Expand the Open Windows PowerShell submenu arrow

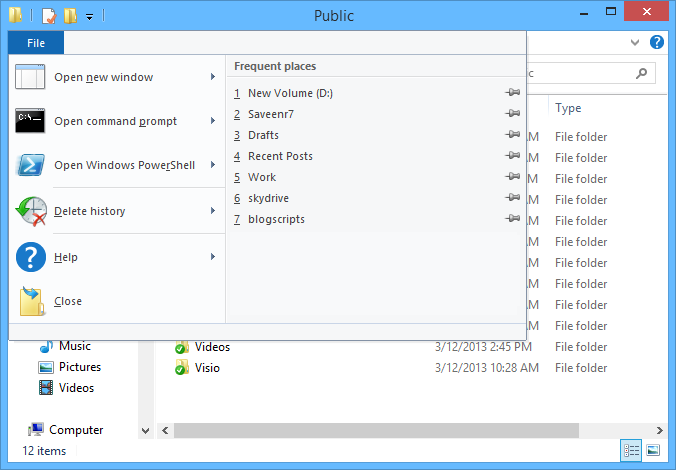click(213, 166)
